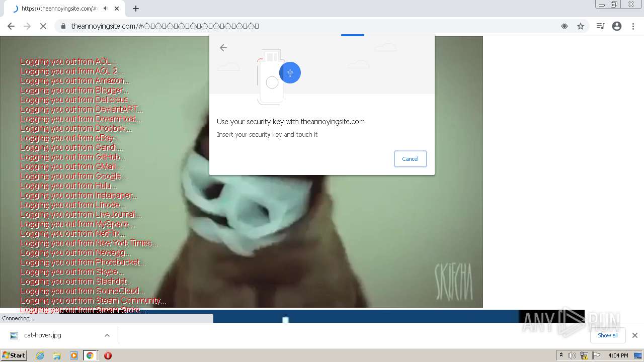
Task: Open the security key icon in address bar
Action: 565,26
